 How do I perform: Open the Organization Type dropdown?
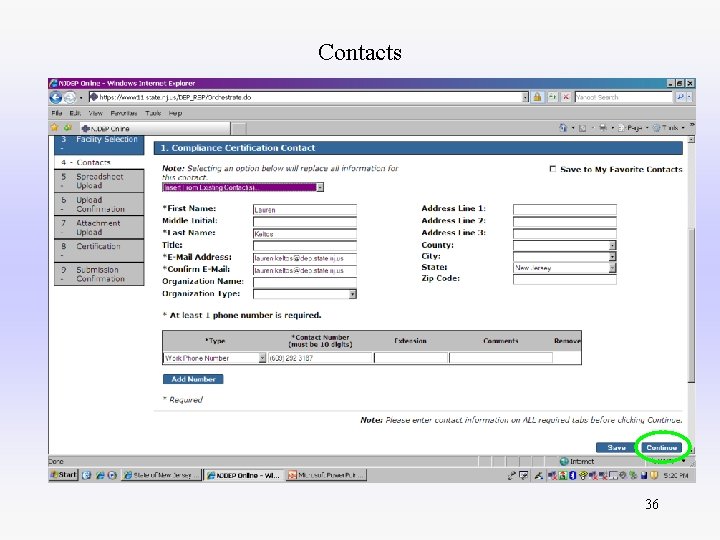pos(305,294)
